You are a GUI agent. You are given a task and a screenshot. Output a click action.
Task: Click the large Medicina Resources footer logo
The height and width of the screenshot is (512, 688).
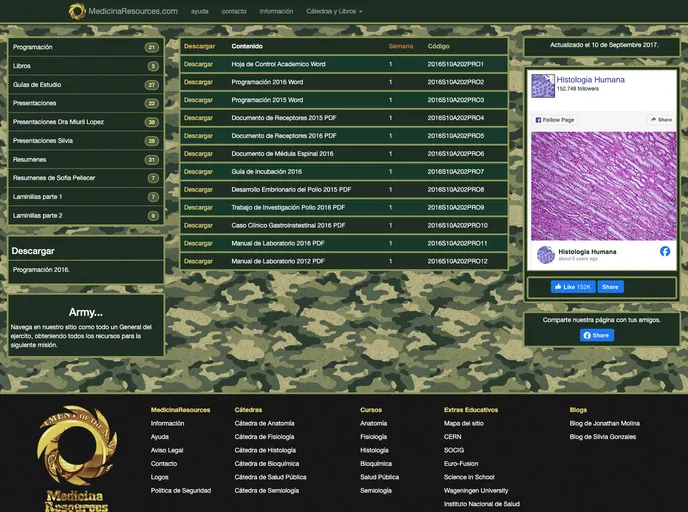pos(77,460)
